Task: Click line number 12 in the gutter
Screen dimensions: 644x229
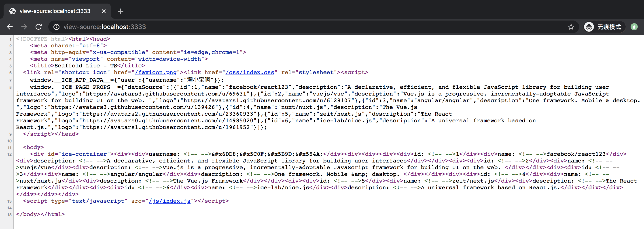Action: 9,154
